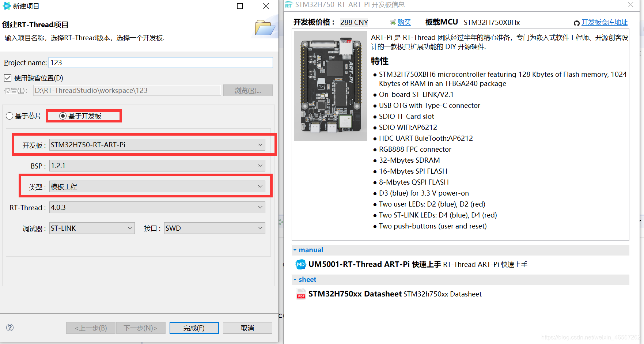Collapse the sheet section
This screenshot has height=344, width=644.
[x=295, y=280]
